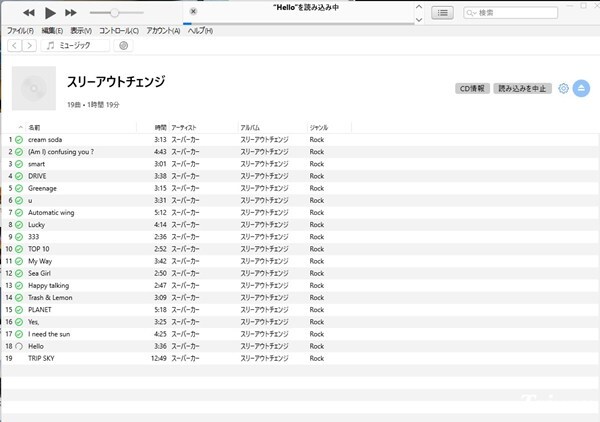Sort by the アルバム column header
Image resolution: width=600 pixels, height=422 pixels.
click(x=250, y=128)
